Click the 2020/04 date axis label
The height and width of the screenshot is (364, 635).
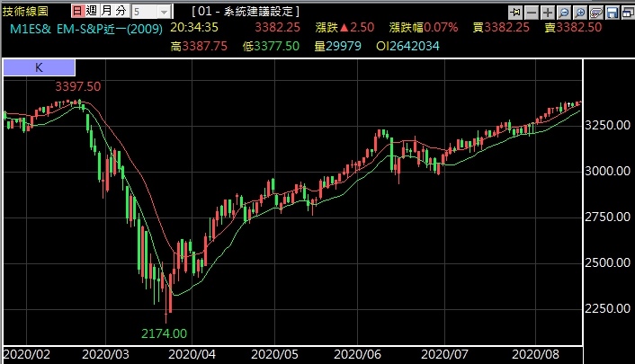point(192,355)
